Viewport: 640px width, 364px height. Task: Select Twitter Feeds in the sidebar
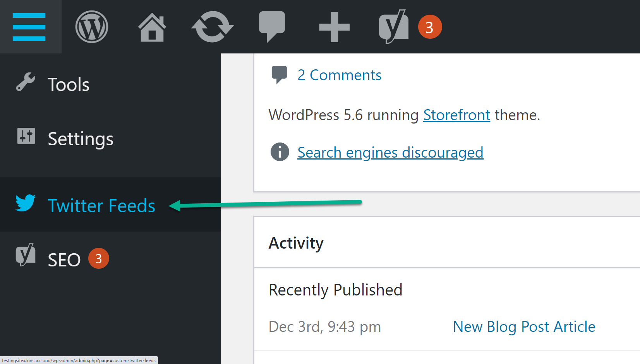[x=101, y=205]
